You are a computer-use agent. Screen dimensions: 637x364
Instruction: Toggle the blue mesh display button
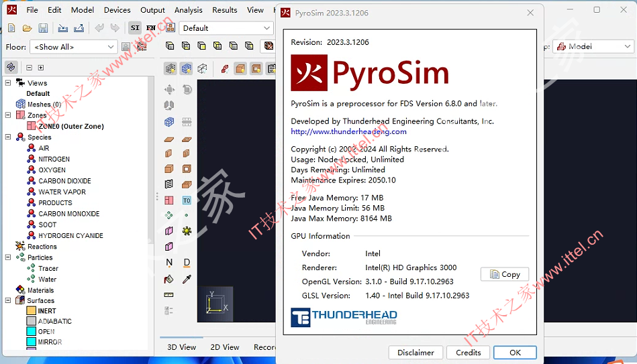187,68
